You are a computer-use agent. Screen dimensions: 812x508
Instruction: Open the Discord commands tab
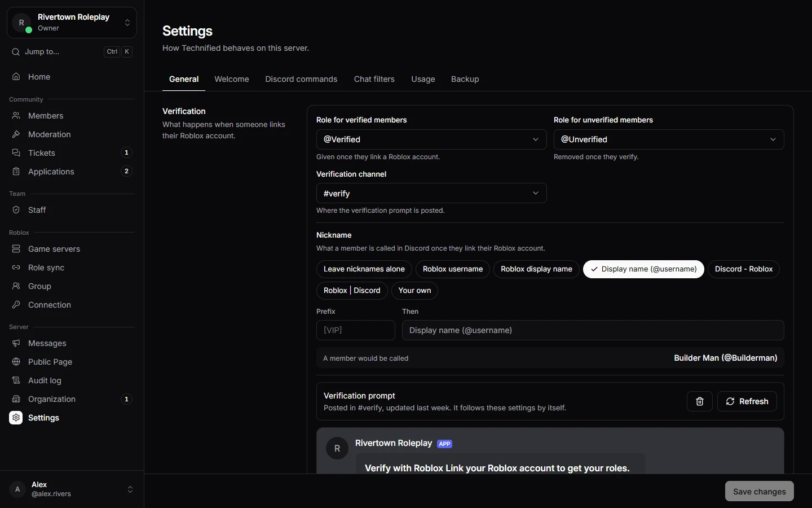[x=301, y=79]
